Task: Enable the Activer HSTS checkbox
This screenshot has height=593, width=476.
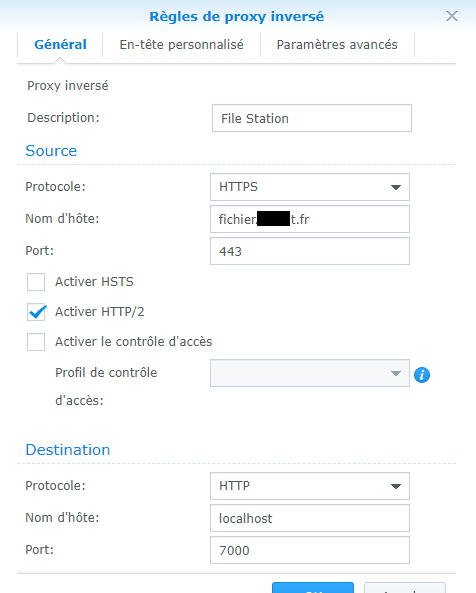Action: pyautogui.click(x=36, y=282)
